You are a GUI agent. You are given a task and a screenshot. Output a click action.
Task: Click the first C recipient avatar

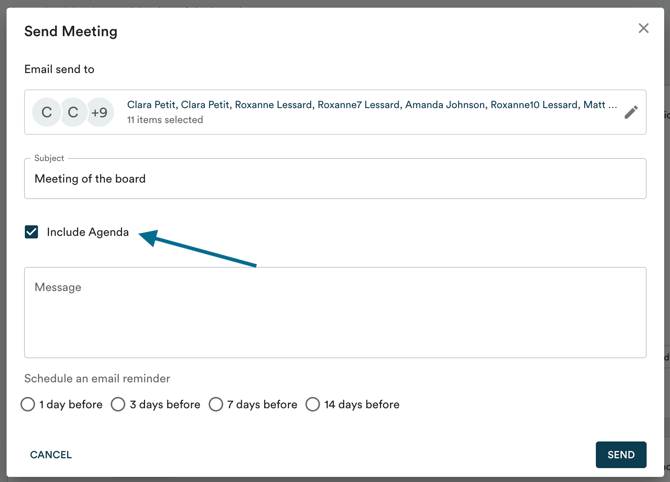point(46,112)
